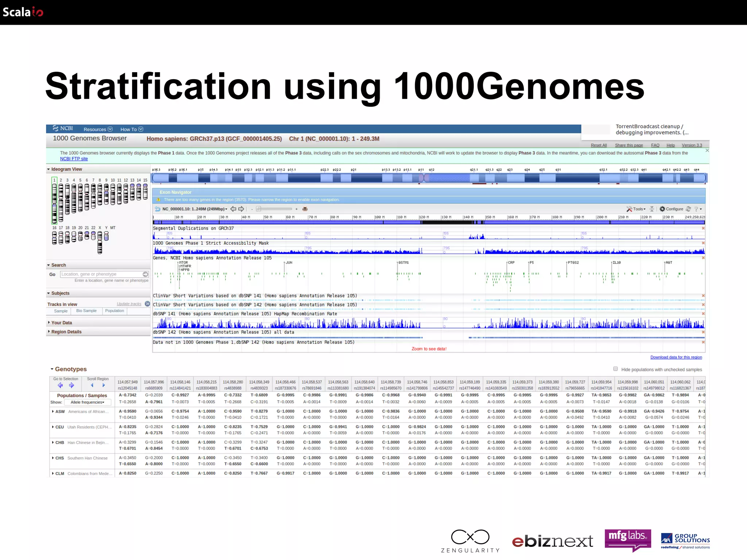Click the MTOR gene label
Viewport: 747px width, 560px height.
tap(183, 262)
